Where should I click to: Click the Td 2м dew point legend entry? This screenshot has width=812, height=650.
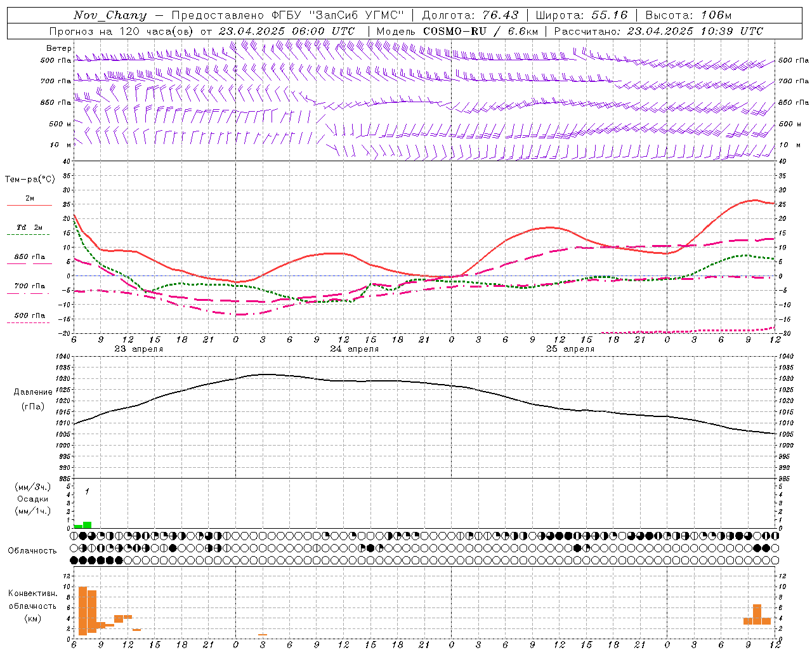[x=30, y=227]
